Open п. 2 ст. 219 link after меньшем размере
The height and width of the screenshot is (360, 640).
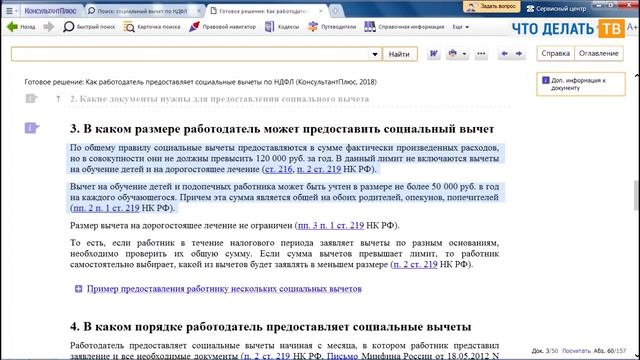click(x=415, y=264)
